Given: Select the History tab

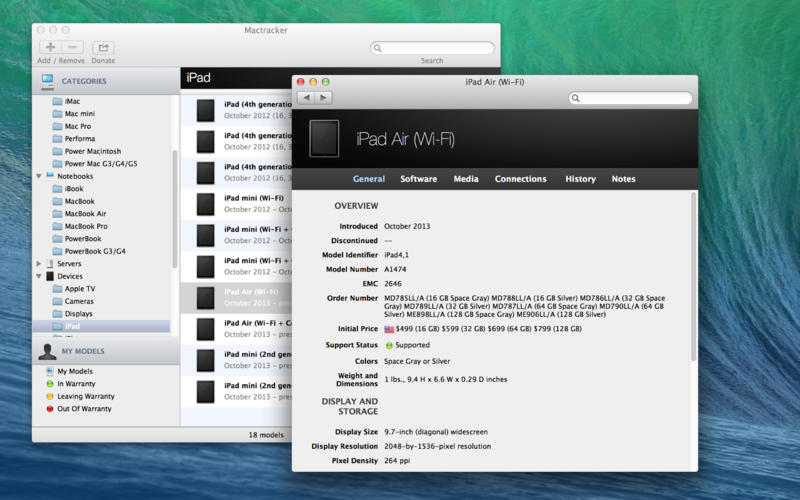Looking at the screenshot, I should click(580, 179).
